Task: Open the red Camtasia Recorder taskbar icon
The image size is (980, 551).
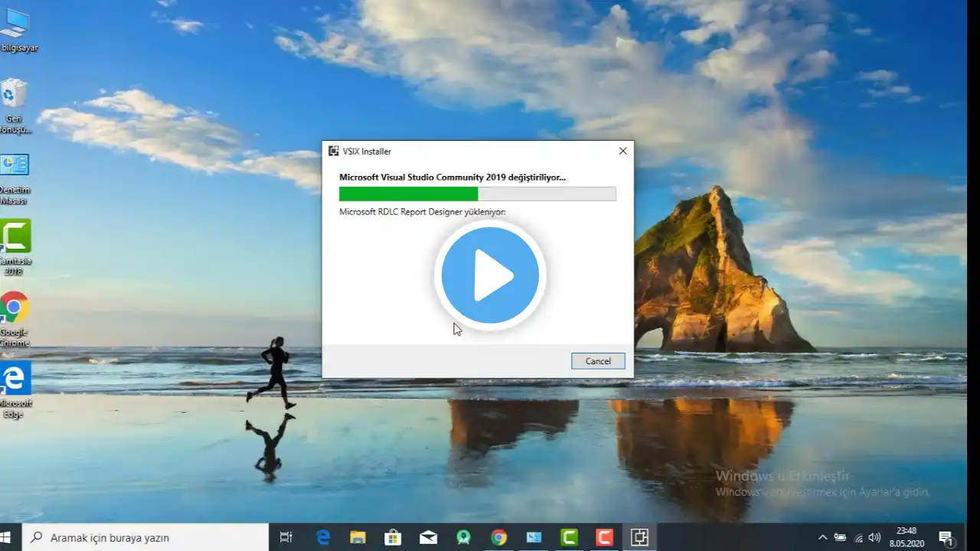Action: [604, 537]
